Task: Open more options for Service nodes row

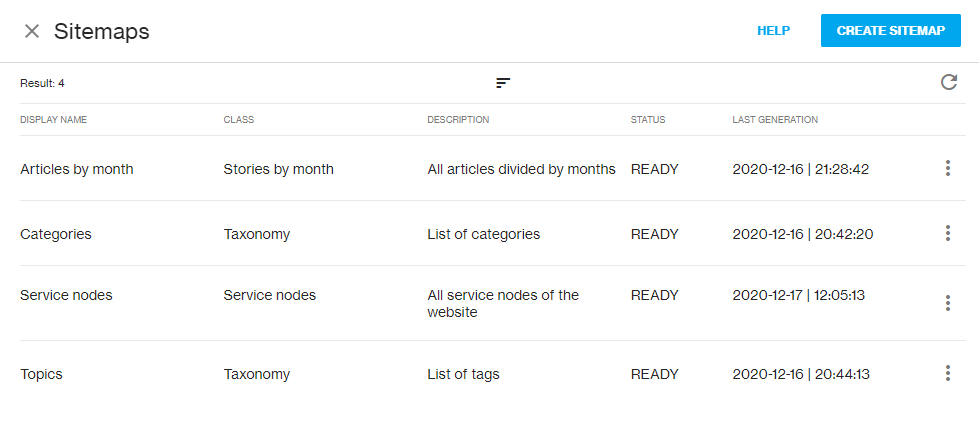Action: click(947, 303)
